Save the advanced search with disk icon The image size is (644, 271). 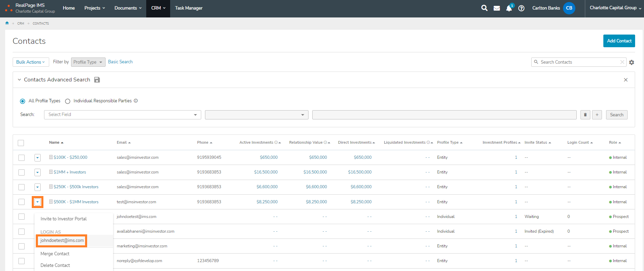tap(97, 80)
